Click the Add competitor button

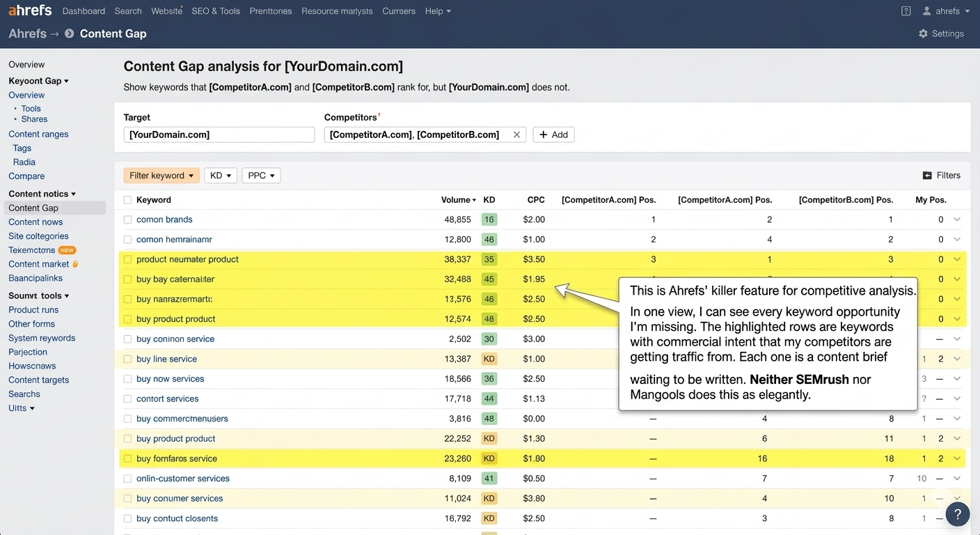coord(553,134)
